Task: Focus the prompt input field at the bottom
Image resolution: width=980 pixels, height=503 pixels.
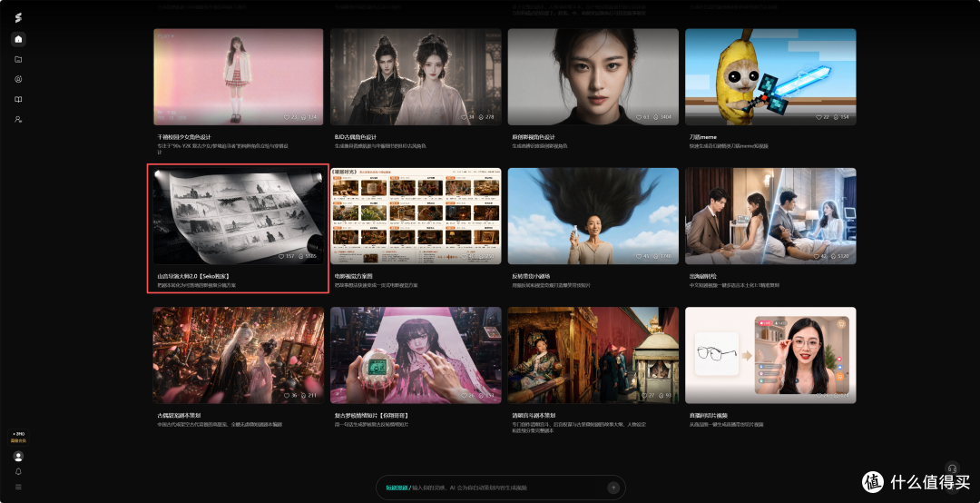Action: point(500,488)
